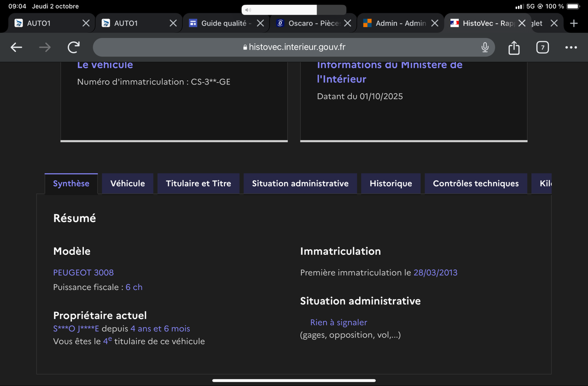Select the Titulaire et Titre tab
Image resolution: width=588 pixels, height=386 pixels.
(x=198, y=183)
